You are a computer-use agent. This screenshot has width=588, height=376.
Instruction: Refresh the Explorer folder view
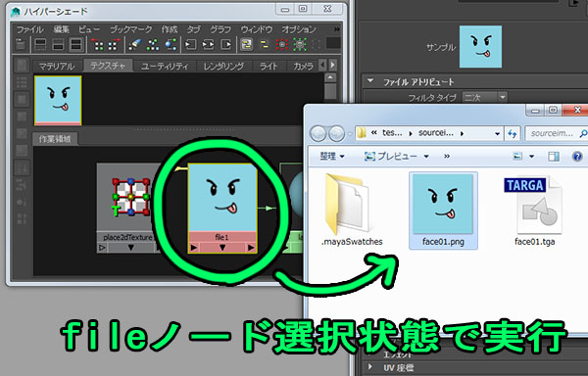(513, 133)
